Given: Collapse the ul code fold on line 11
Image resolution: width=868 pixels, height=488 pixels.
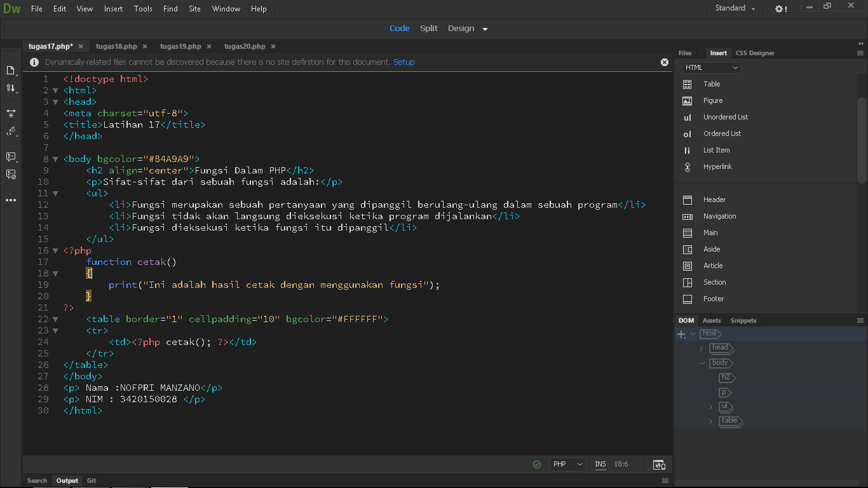Looking at the screenshot, I should [55, 193].
